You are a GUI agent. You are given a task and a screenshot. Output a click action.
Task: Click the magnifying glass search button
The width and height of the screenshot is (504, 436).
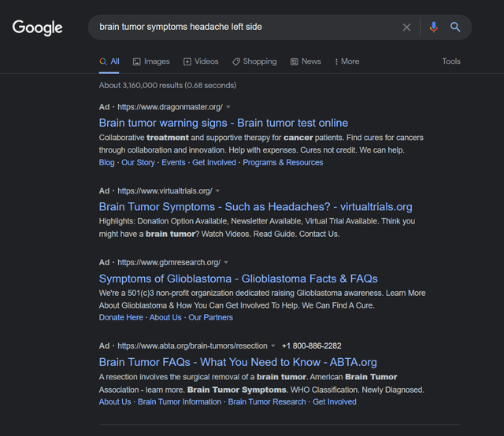point(455,27)
